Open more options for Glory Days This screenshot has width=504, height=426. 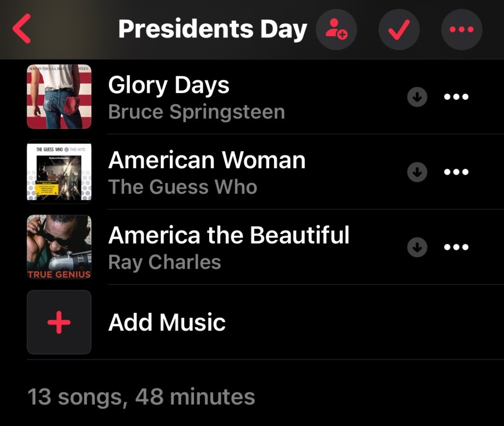pyautogui.click(x=456, y=97)
